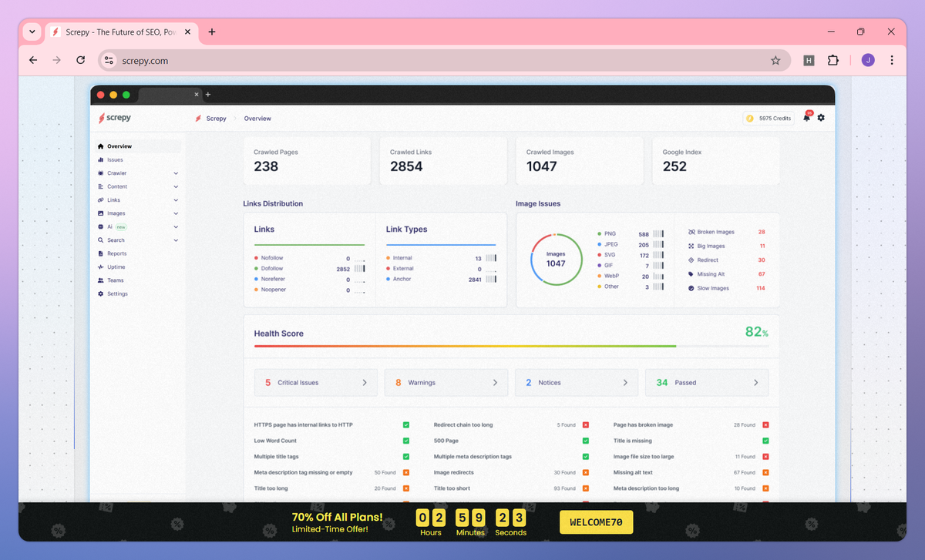Click the Screpy logo in sidebar
The width and height of the screenshot is (925, 560).
[114, 118]
